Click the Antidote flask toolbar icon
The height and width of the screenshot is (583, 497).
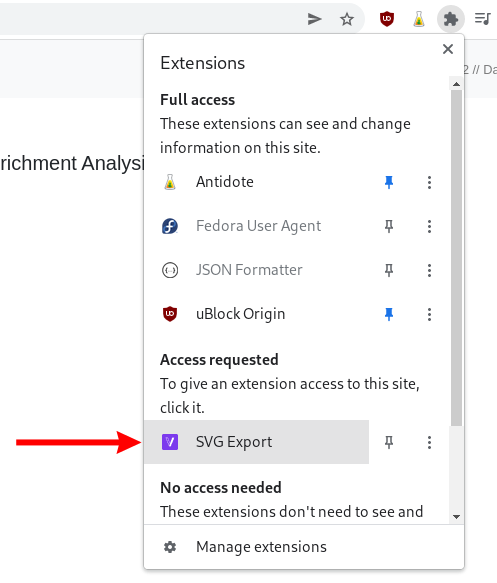point(419,19)
